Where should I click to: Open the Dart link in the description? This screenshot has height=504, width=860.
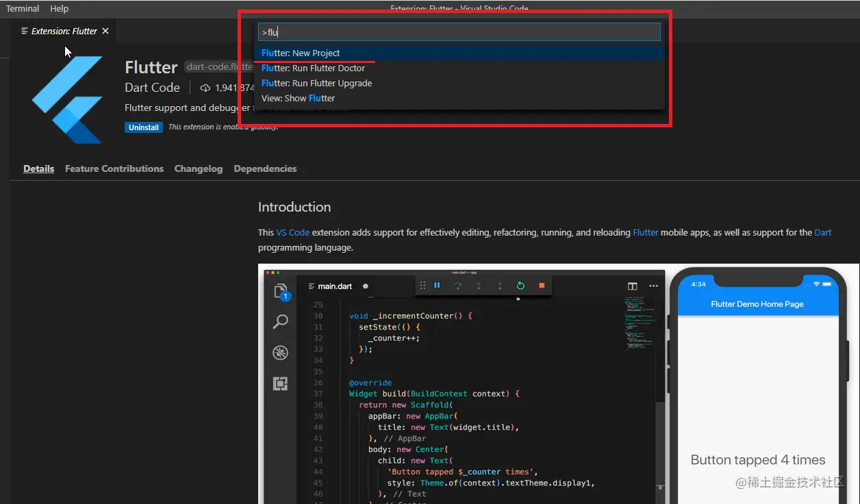[x=822, y=232]
